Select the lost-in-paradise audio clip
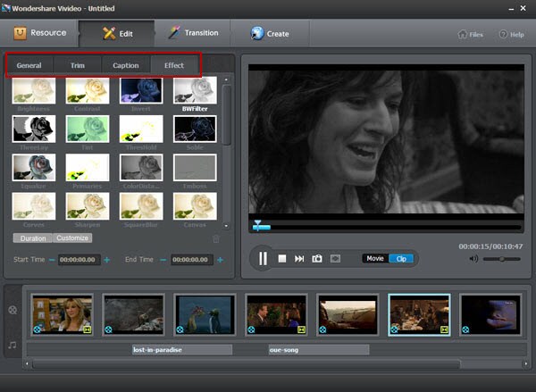This screenshot has height=392, width=536. [x=182, y=350]
